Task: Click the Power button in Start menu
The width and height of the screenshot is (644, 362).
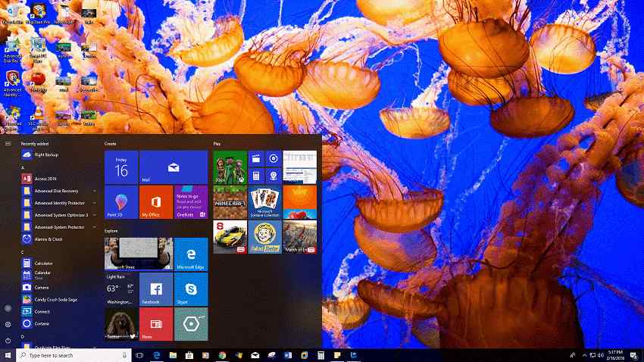Action: click(8, 341)
